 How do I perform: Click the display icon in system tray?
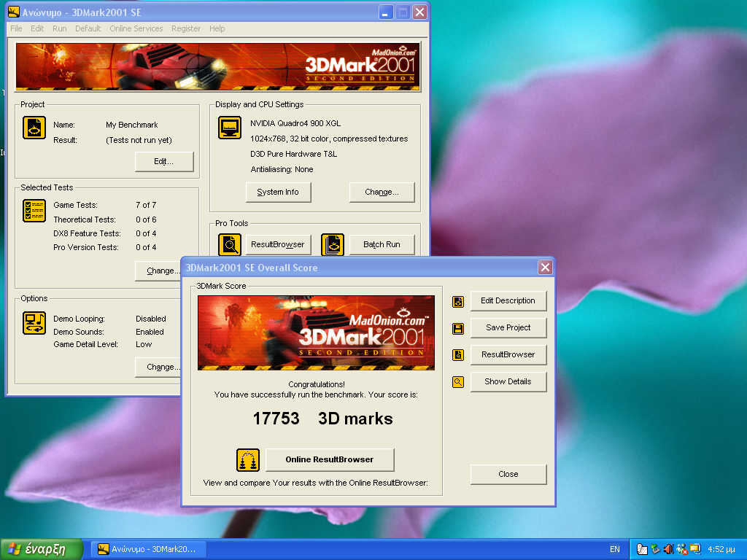click(x=695, y=549)
